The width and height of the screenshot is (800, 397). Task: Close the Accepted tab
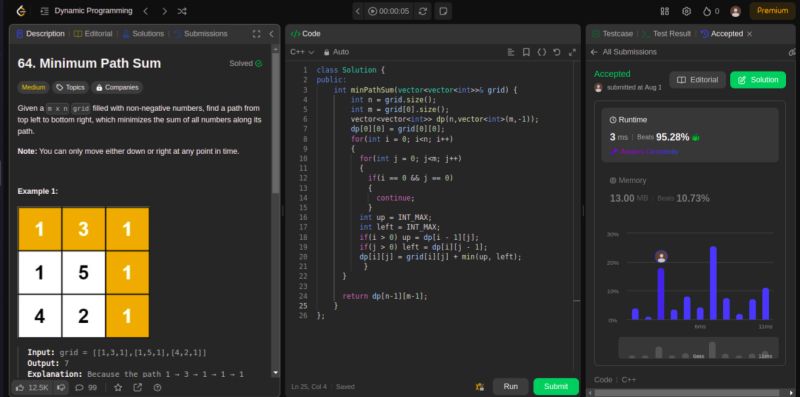(x=749, y=34)
